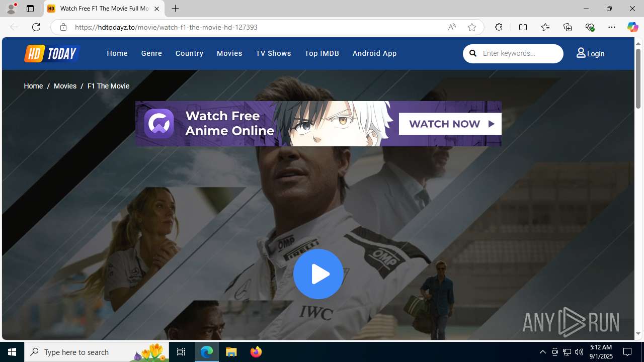
Task: Open Settings and more menu
Action: [612, 27]
